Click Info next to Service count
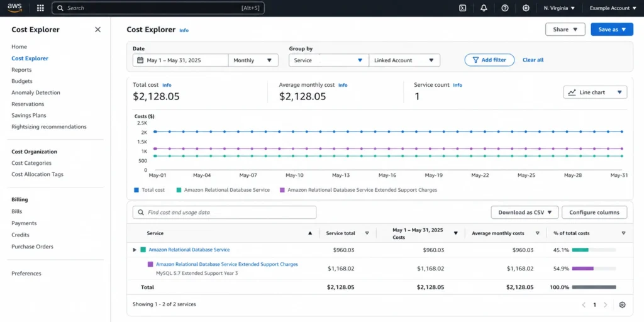This screenshot has width=644, height=322. tap(458, 85)
